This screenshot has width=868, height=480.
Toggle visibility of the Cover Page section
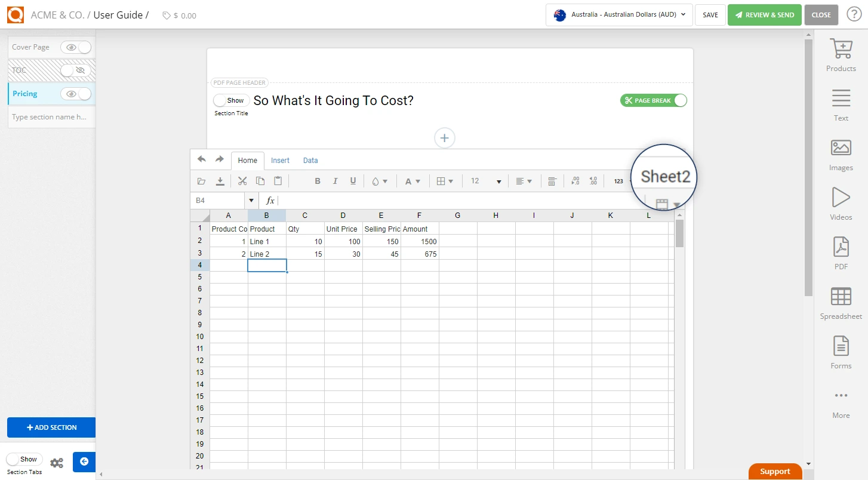[76, 47]
